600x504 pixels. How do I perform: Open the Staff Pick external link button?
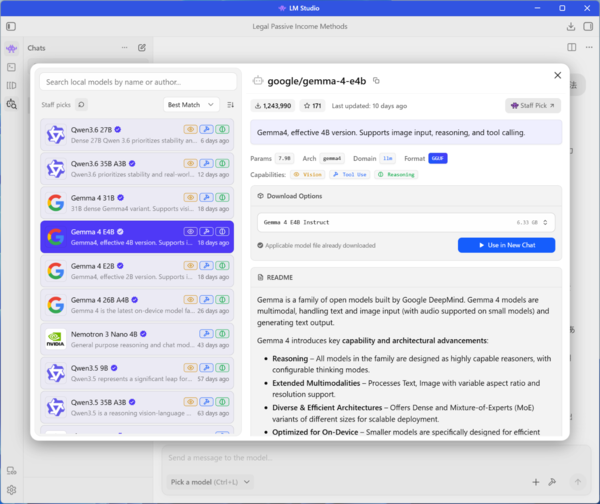point(533,106)
